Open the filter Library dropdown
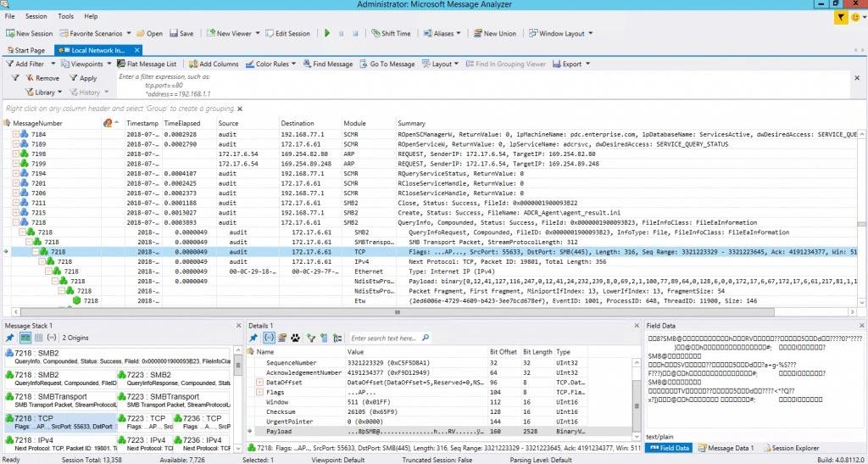The image size is (868, 464). (44, 92)
